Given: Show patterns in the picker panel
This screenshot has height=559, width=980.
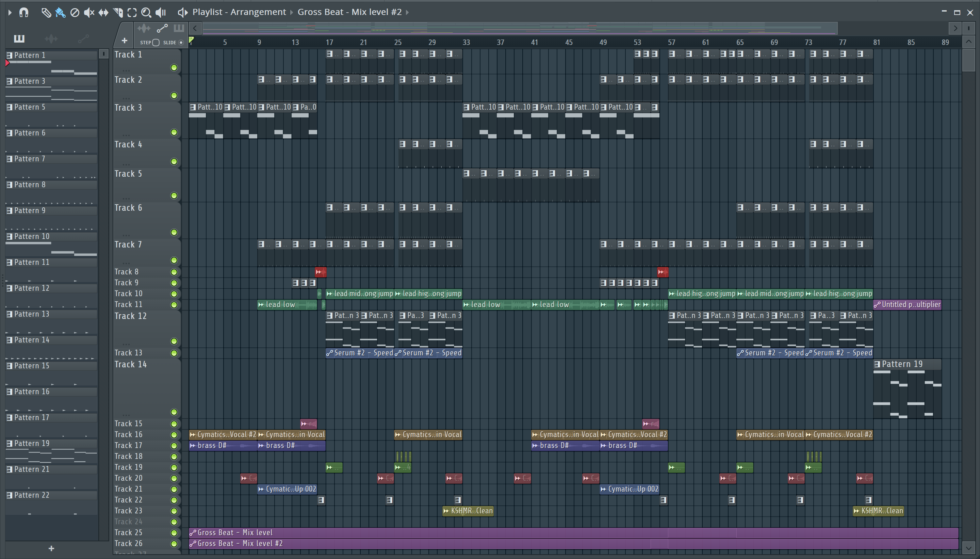Looking at the screenshot, I should click(19, 38).
